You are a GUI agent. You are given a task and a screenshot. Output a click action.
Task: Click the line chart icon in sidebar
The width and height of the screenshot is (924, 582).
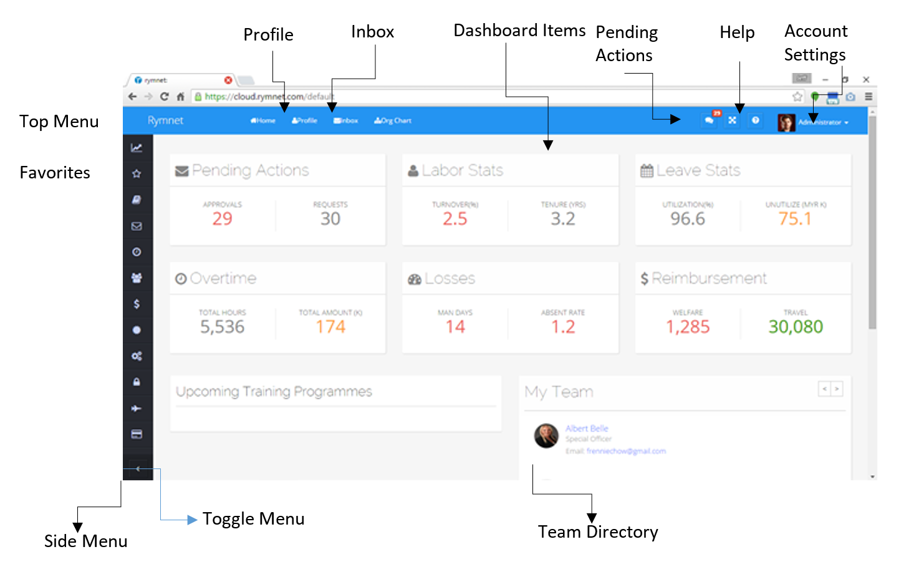pyautogui.click(x=137, y=148)
